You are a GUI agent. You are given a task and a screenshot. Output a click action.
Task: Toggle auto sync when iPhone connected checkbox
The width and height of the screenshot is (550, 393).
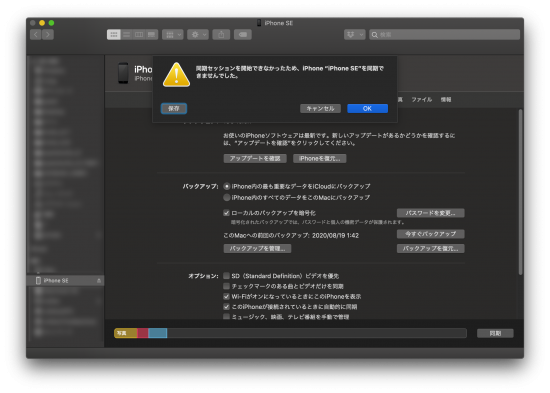(x=226, y=307)
